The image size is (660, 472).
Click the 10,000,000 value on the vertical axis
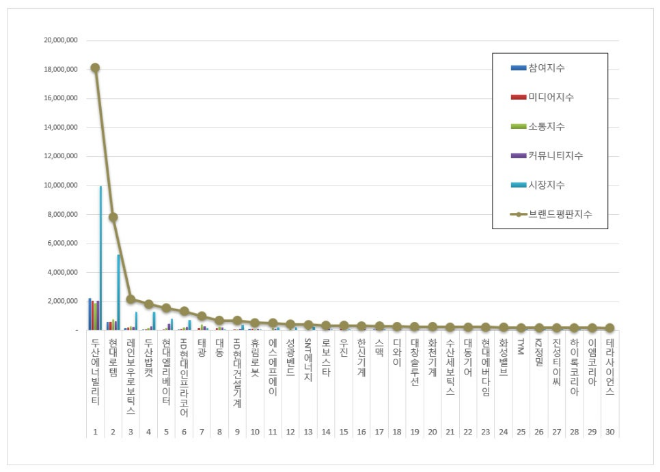(61, 185)
